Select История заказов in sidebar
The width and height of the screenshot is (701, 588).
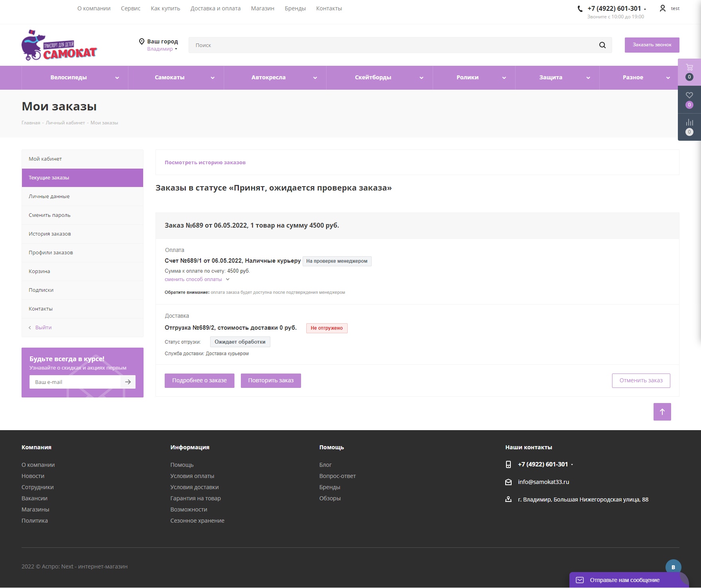50,234
